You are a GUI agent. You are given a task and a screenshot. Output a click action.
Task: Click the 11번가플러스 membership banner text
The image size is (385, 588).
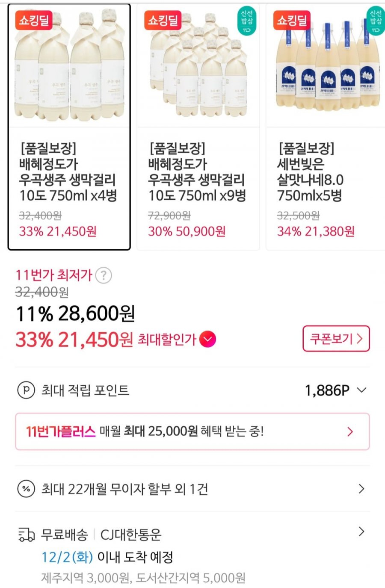click(x=145, y=431)
